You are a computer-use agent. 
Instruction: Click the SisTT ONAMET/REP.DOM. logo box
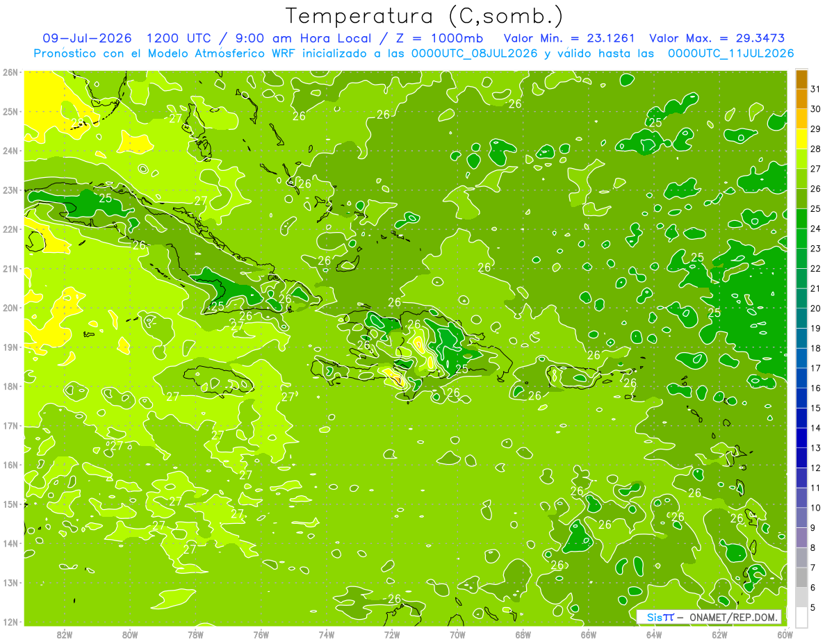pos(709,617)
